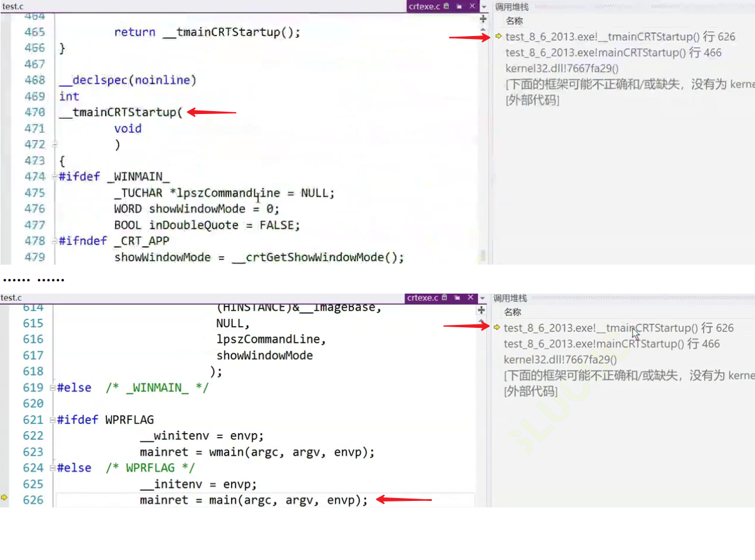Click the split-editor icon in lower editor
The image size is (755, 560).
(x=481, y=310)
